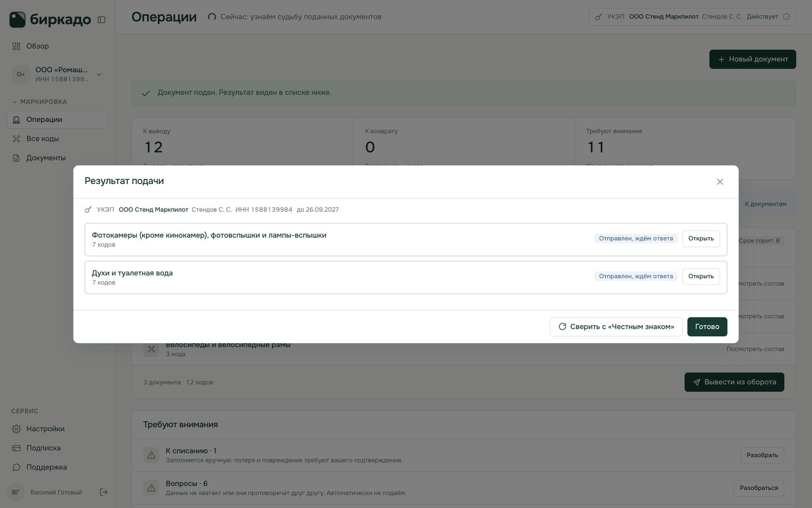Screen dimensions: 812x508
Task: Click warning icon beside К списанию
Action: 151,455
